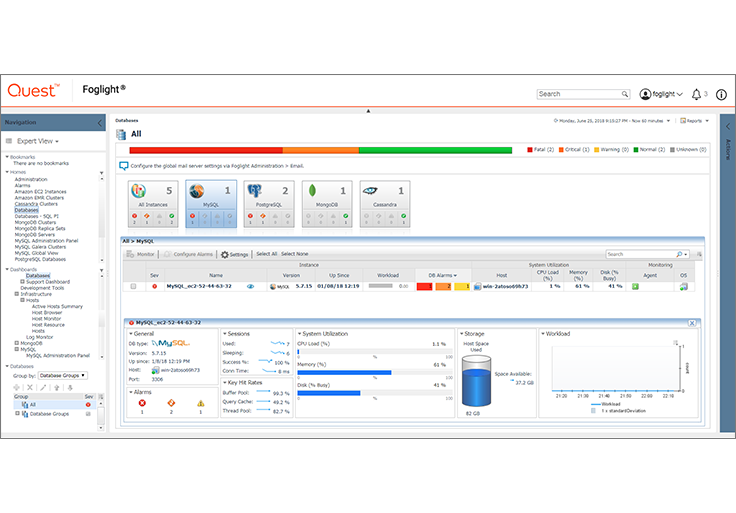The height and width of the screenshot is (513, 736).
Task: Click Select None link
Action: 295,254
